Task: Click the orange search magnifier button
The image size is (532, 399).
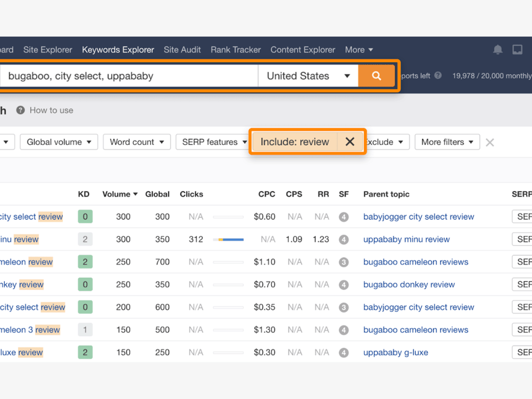Action: click(x=376, y=76)
